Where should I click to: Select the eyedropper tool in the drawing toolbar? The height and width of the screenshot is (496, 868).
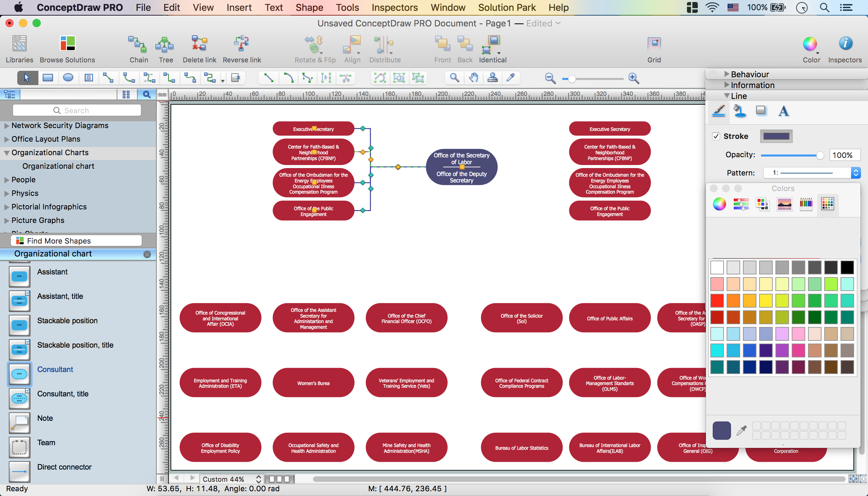510,78
